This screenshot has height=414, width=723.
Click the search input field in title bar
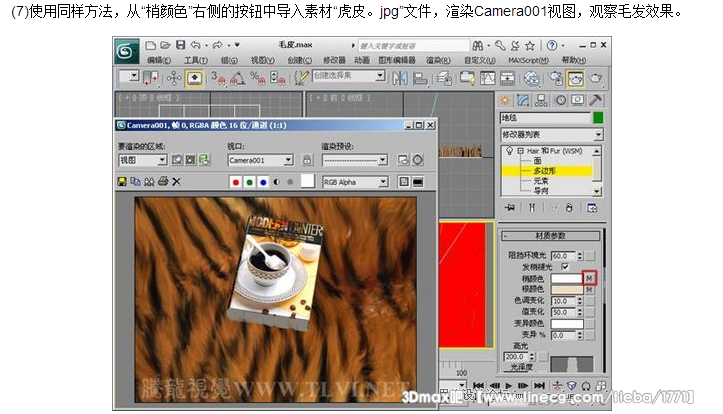pyautogui.click(x=413, y=46)
